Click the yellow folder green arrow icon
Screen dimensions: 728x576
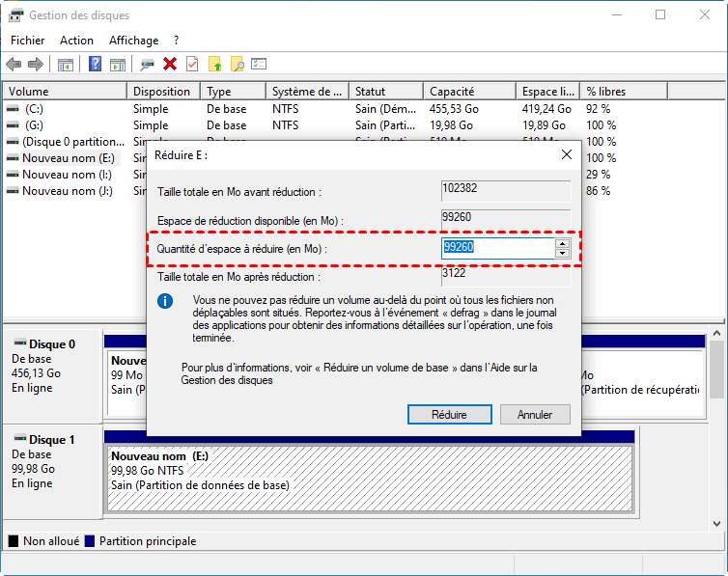click(215, 64)
